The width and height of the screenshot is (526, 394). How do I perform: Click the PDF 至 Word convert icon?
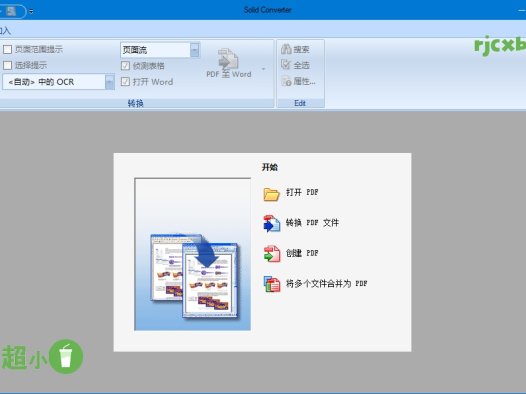228,59
